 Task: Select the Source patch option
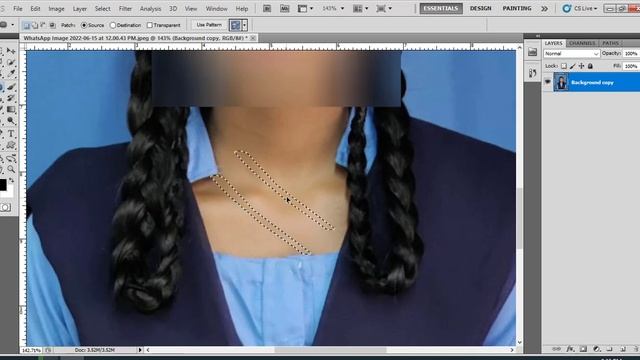(x=84, y=25)
